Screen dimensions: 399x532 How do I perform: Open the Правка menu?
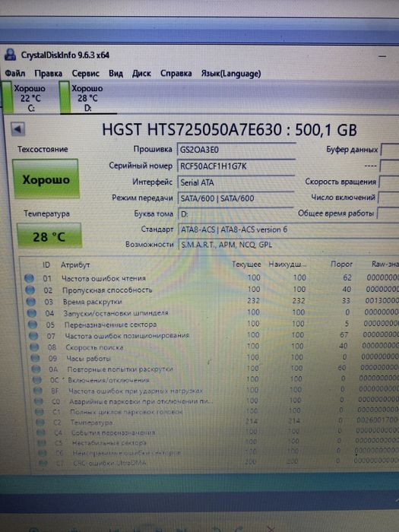48,73
